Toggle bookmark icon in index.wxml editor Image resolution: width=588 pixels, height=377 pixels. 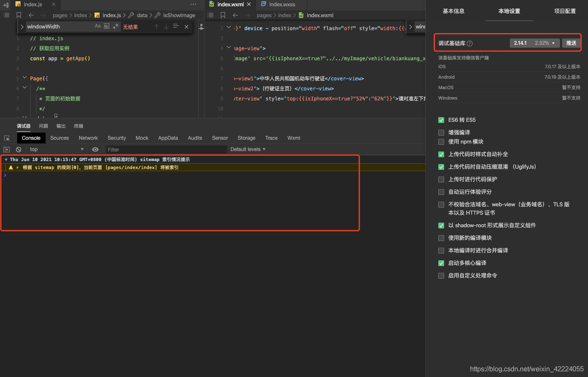point(223,15)
